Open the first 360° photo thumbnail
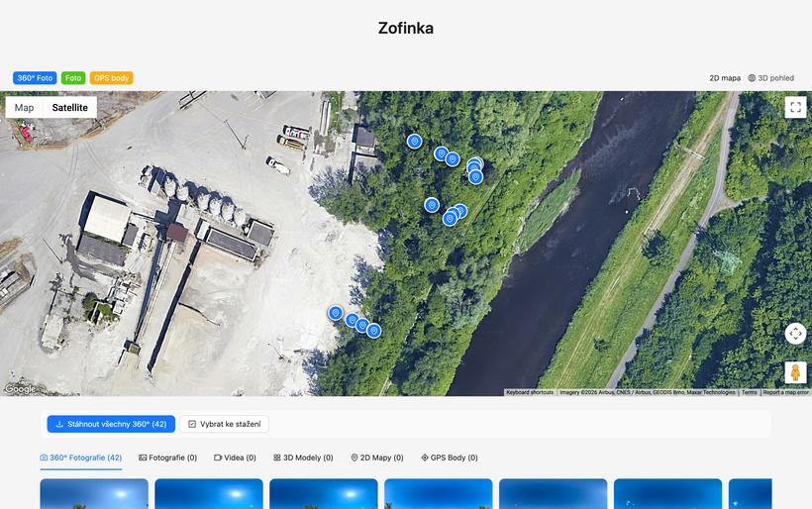812x509 pixels. pos(94,494)
